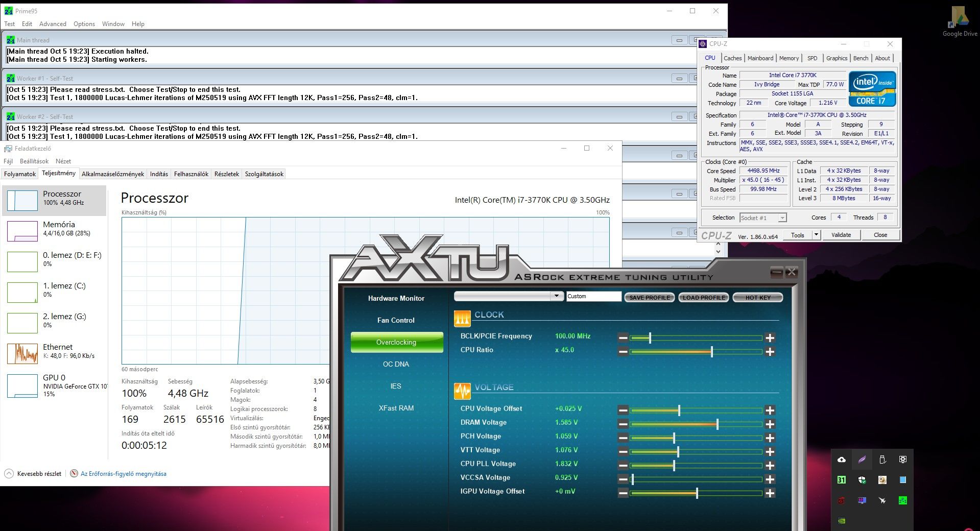The height and width of the screenshot is (531, 980).
Task: Click the green 31 temperature tray icon
Action: (842, 480)
